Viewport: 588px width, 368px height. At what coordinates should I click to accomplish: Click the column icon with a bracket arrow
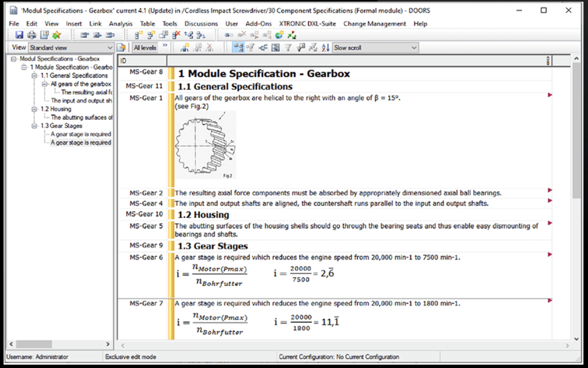point(110,35)
